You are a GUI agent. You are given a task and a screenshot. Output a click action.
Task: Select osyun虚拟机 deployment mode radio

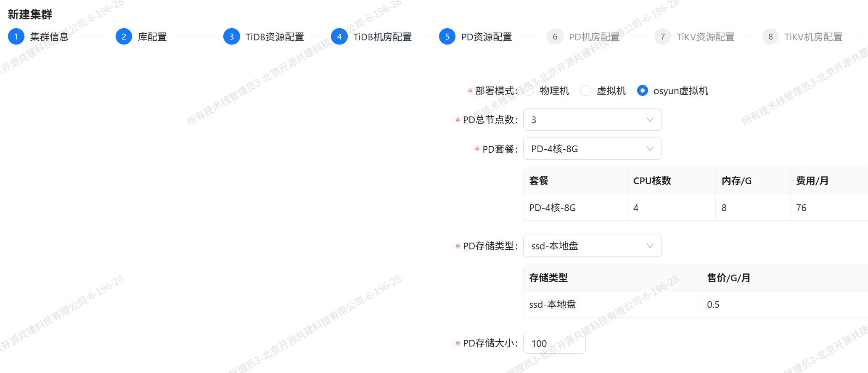point(642,91)
